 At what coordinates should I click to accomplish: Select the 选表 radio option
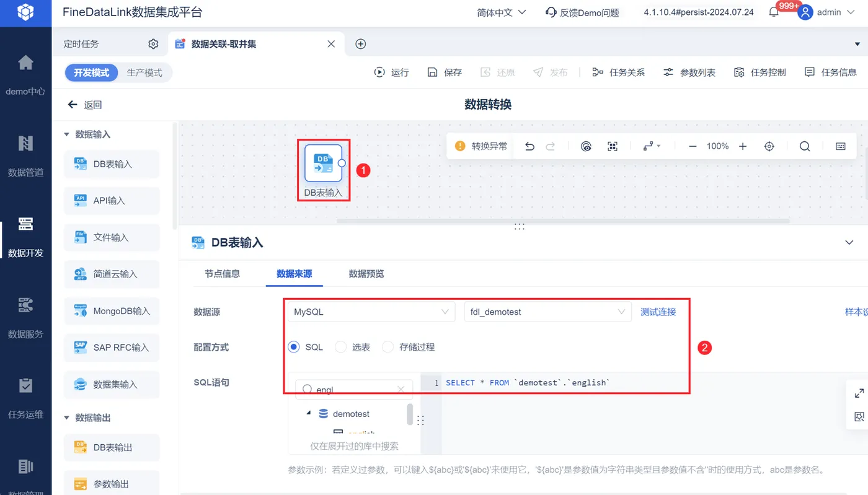(x=340, y=347)
